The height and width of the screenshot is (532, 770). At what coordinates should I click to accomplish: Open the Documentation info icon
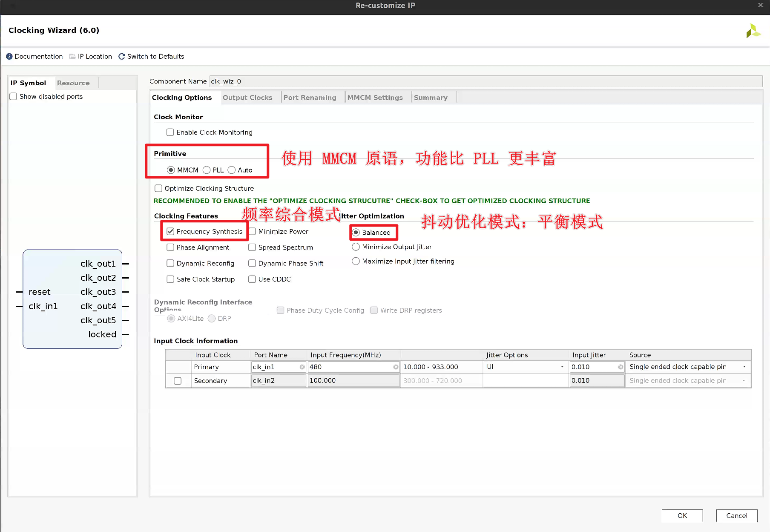pyautogui.click(x=9, y=57)
